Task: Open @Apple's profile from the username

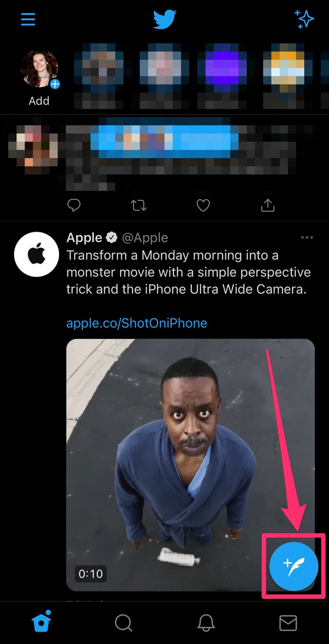Action: 145,237
